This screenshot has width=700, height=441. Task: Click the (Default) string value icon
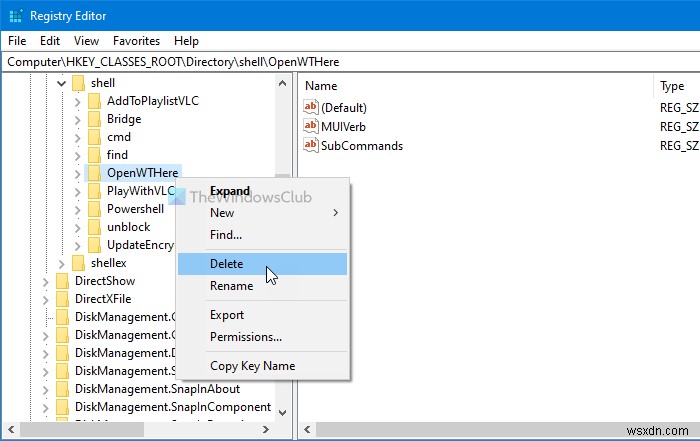click(310, 107)
